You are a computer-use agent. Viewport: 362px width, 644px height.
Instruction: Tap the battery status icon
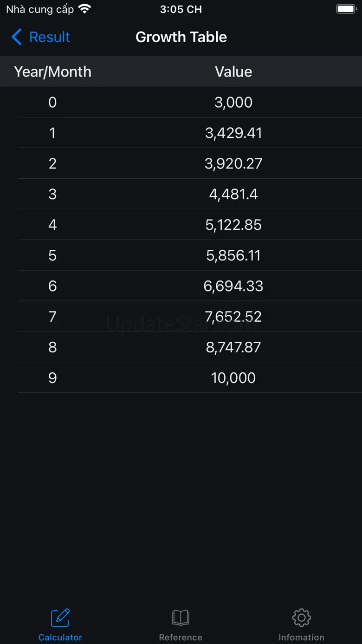(346, 9)
